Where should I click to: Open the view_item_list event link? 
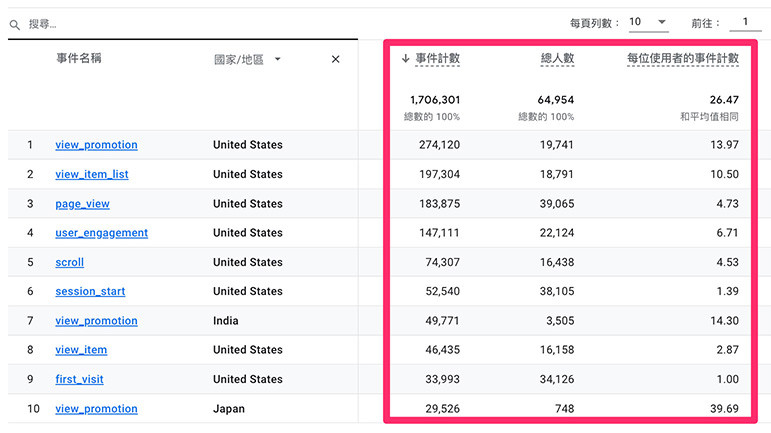click(x=92, y=174)
